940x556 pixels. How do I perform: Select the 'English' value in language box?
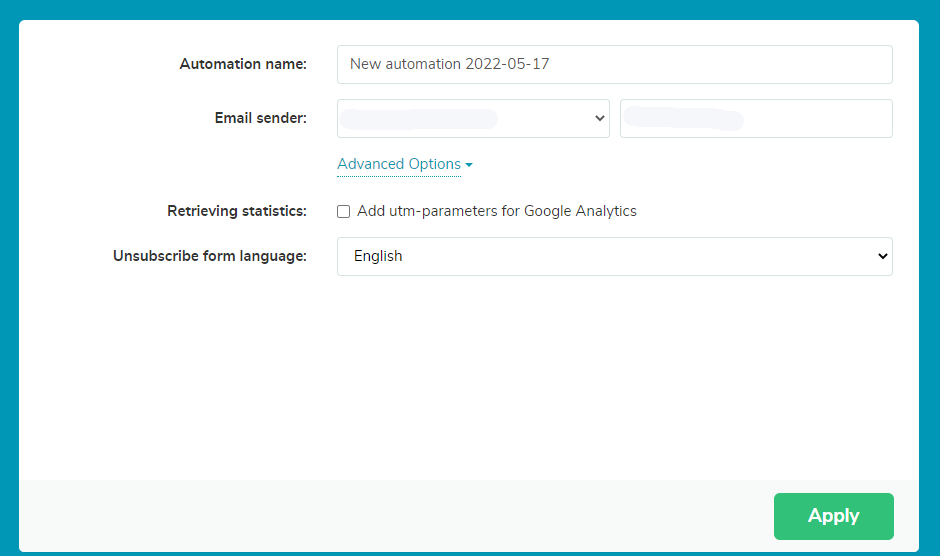point(378,256)
